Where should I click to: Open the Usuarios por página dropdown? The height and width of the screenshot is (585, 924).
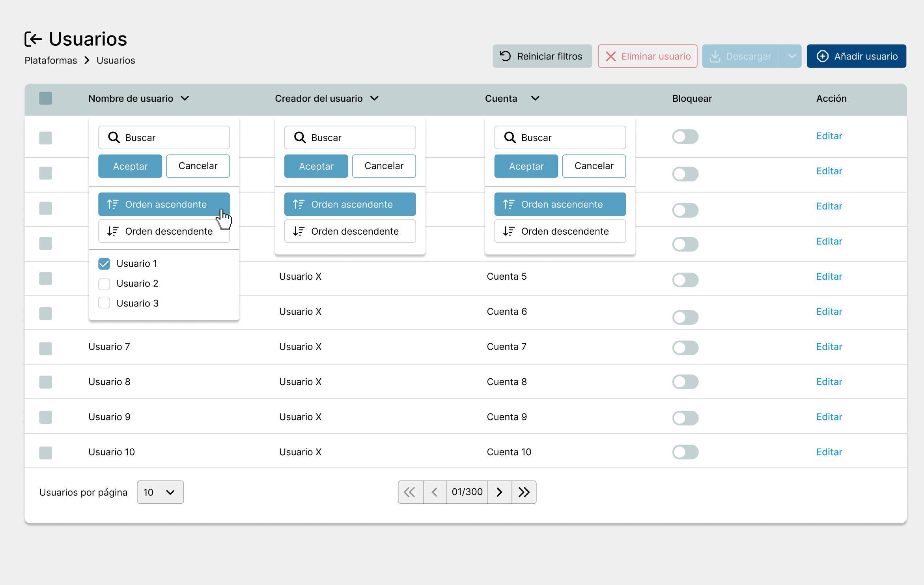(x=160, y=492)
